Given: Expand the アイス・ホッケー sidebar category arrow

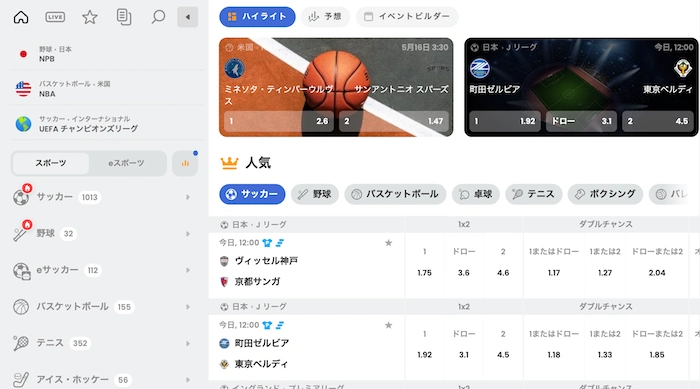Looking at the screenshot, I should click(188, 380).
